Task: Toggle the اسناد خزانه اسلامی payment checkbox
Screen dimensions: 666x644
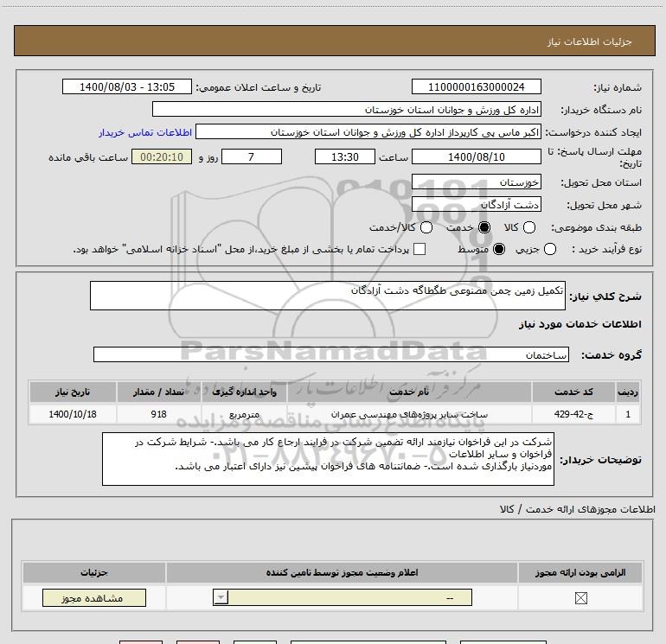Action: point(419,249)
